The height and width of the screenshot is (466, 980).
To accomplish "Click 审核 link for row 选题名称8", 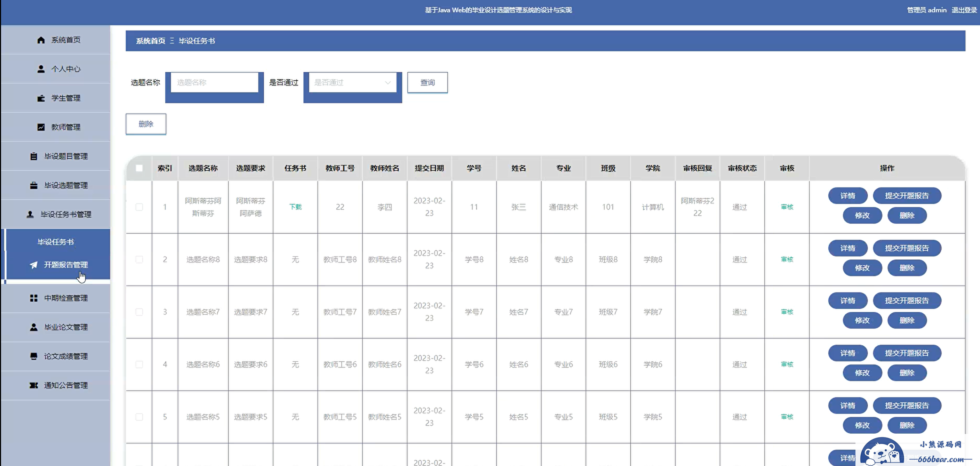I will pos(787,259).
